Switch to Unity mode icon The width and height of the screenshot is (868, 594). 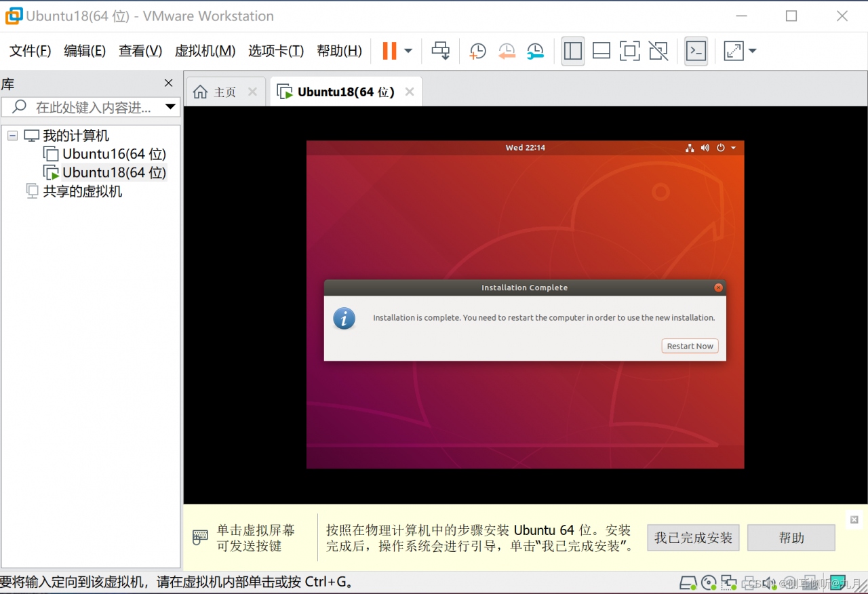[x=658, y=51]
